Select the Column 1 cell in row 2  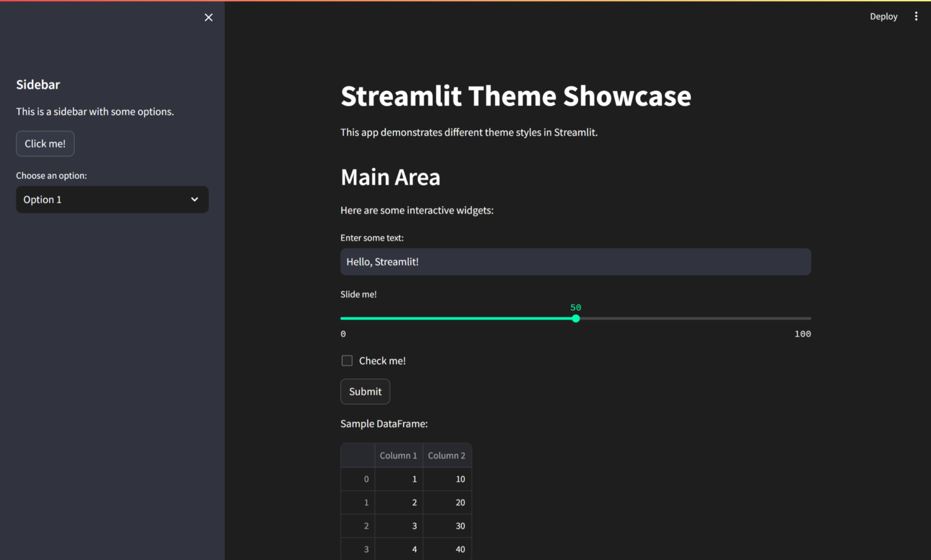(398, 526)
